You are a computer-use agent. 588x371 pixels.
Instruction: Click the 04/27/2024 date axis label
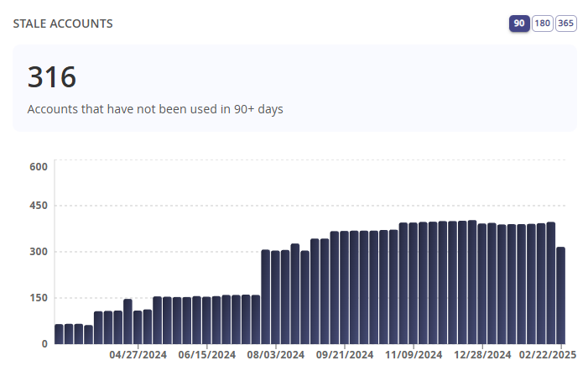point(138,355)
